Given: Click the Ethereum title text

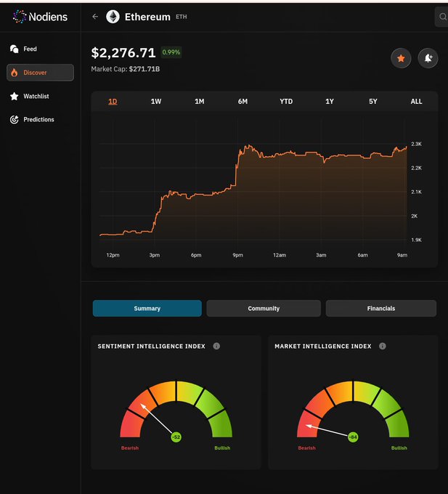Looking at the screenshot, I should pos(147,17).
